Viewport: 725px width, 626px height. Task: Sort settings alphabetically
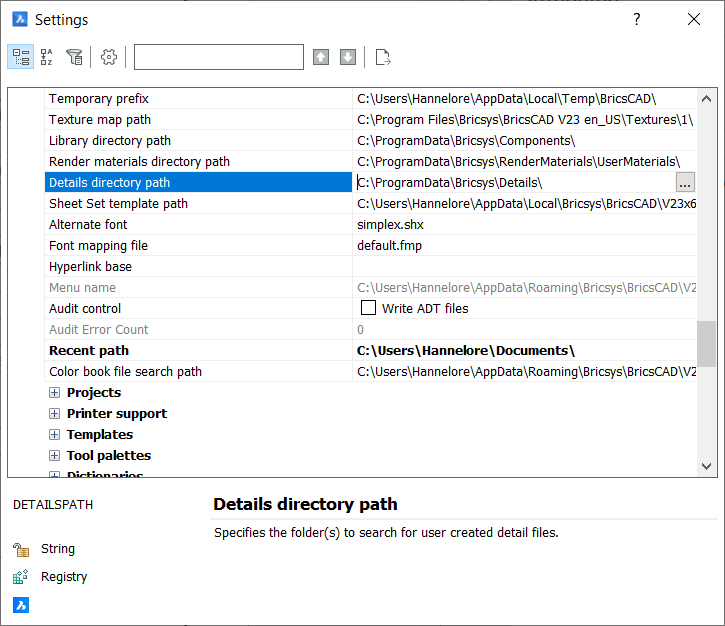47,57
